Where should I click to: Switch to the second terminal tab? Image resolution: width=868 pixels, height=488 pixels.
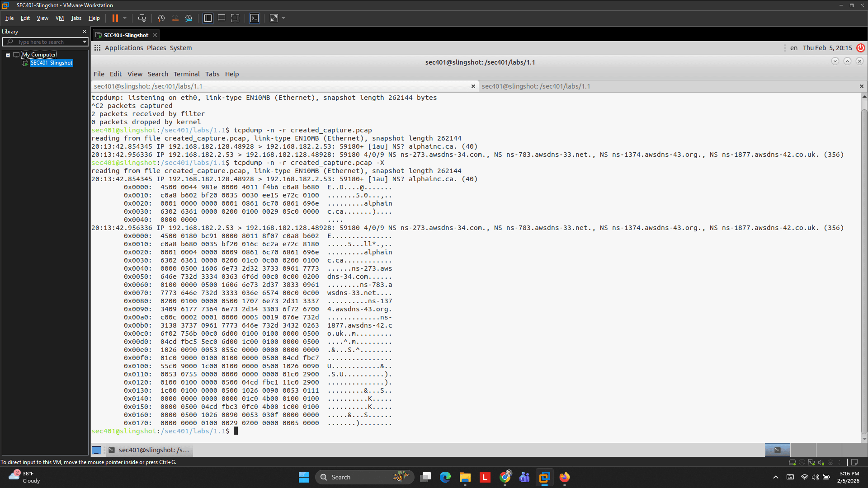coord(536,86)
